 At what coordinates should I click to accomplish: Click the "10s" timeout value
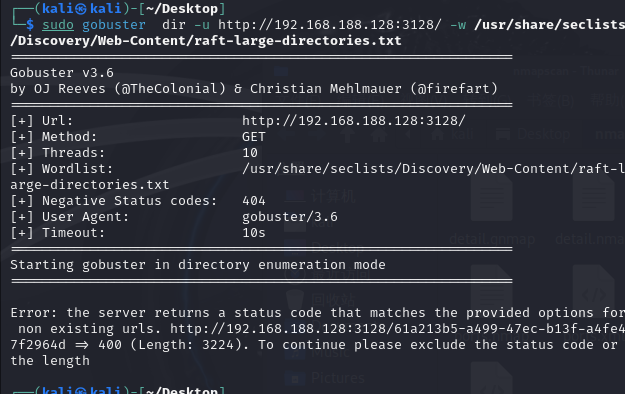[x=254, y=232]
